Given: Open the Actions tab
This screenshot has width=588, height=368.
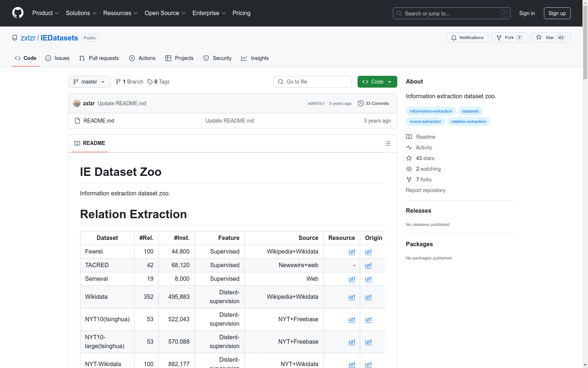Looking at the screenshot, I should tap(142, 58).
